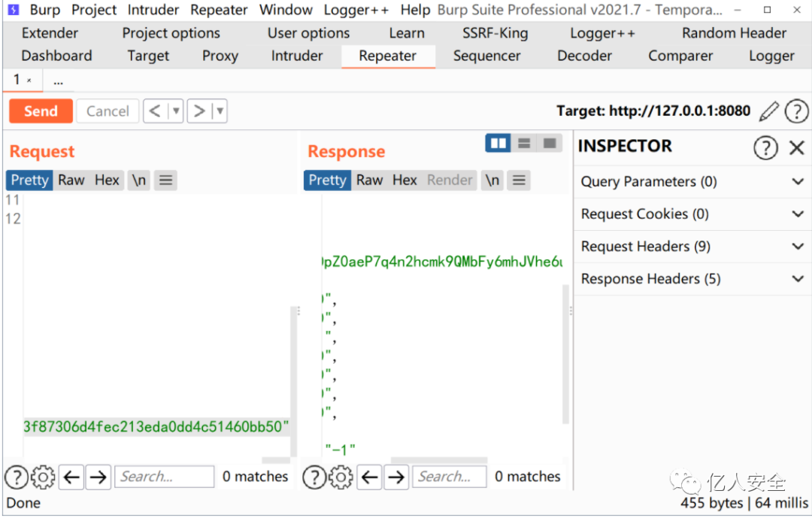Open back history dropdown arrow
This screenshot has width=812, height=518.
(x=176, y=111)
